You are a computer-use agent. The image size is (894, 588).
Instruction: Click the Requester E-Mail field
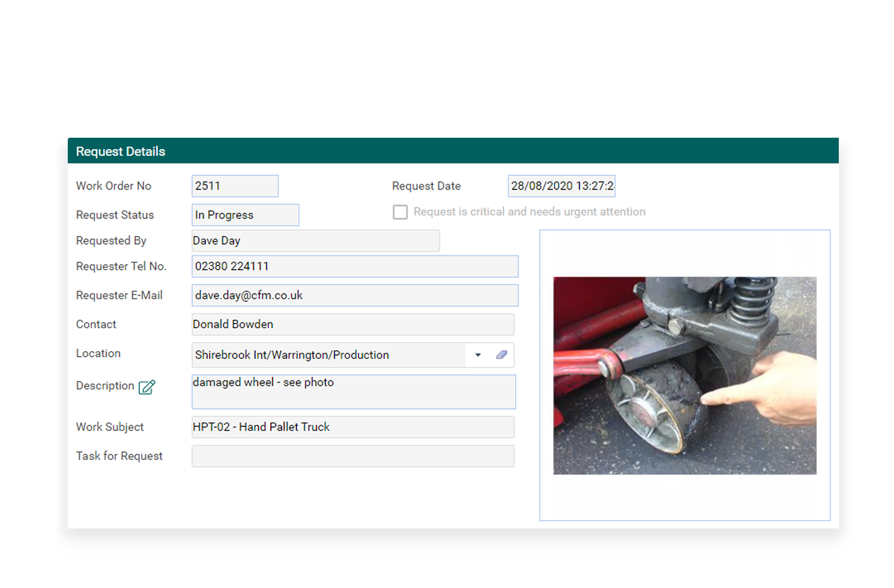pyautogui.click(x=354, y=295)
